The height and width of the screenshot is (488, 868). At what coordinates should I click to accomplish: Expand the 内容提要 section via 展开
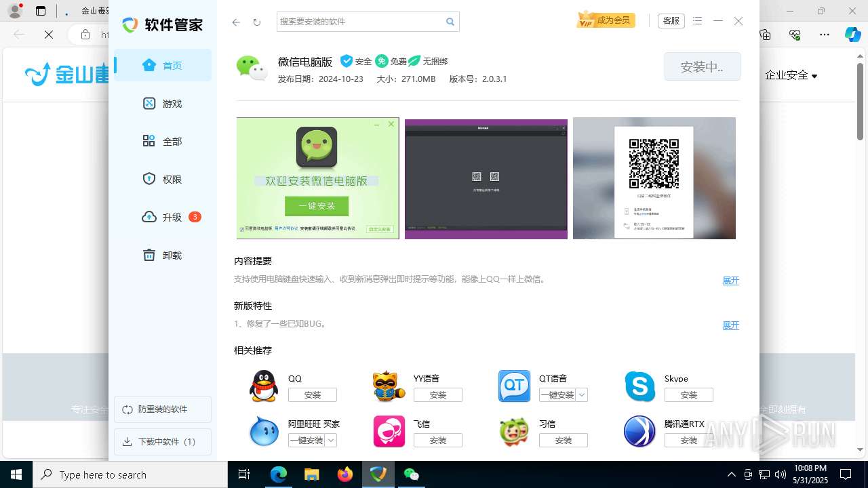tap(730, 281)
